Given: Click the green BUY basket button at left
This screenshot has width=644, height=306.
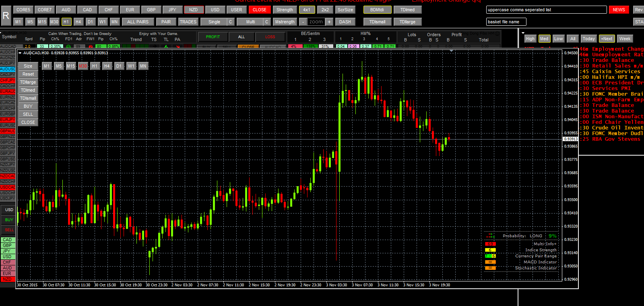Looking at the screenshot, I should (x=9, y=220).
